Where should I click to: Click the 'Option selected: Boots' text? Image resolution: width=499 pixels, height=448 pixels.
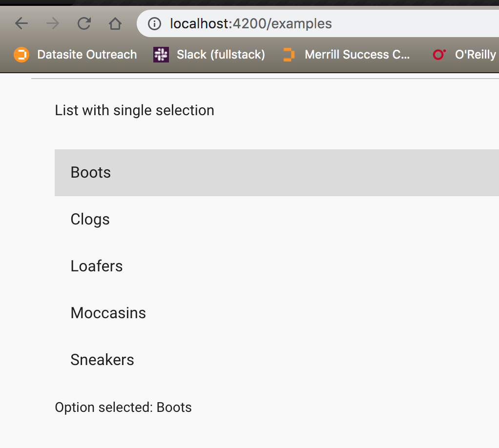[123, 407]
